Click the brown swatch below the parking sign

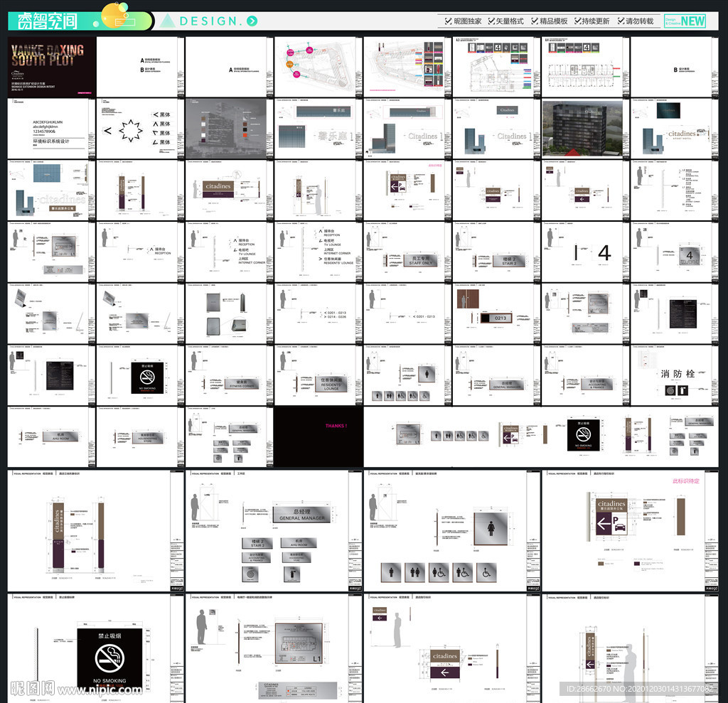(601, 564)
